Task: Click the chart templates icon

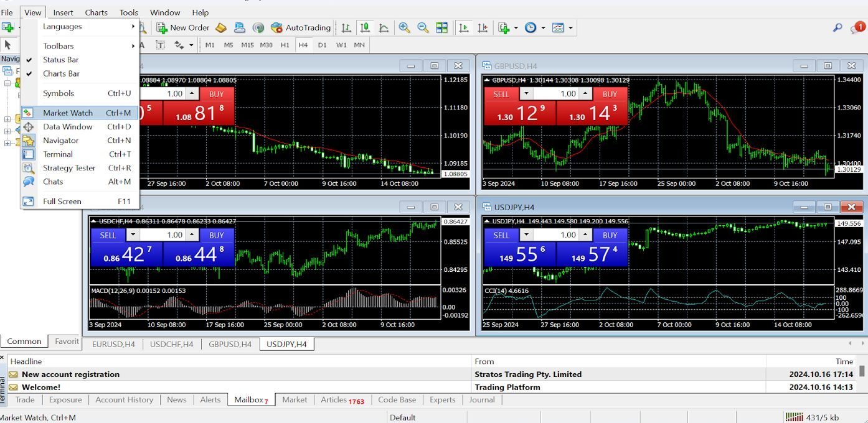Action: click(x=558, y=27)
